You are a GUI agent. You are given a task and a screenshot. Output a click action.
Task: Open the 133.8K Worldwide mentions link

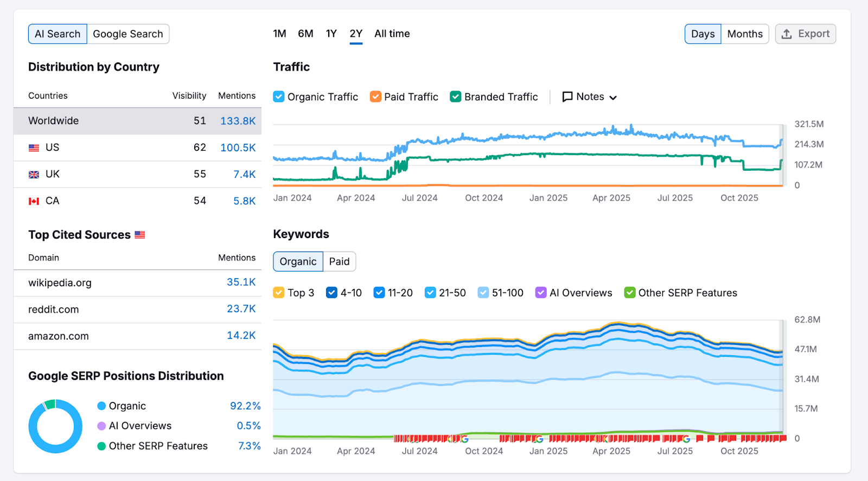click(x=238, y=121)
